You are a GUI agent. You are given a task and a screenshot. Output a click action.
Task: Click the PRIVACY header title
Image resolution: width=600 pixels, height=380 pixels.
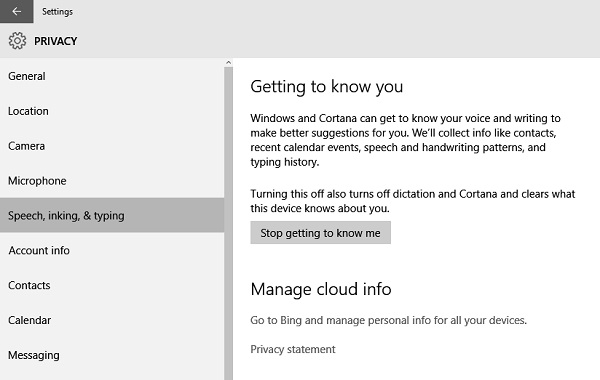click(56, 41)
